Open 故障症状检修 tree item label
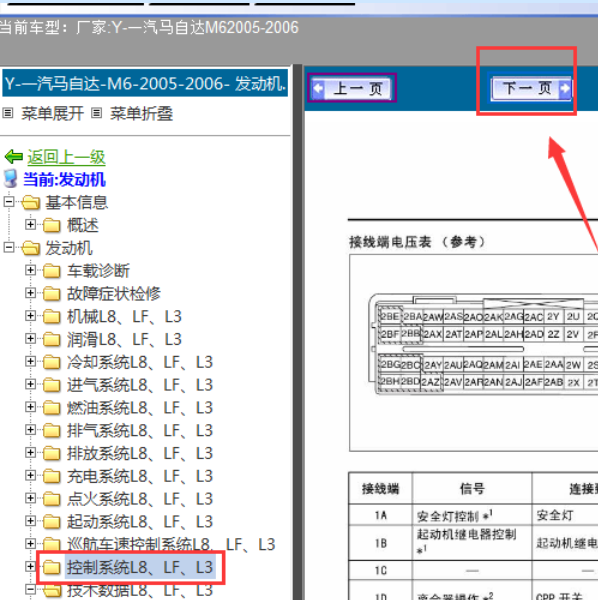The height and width of the screenshot is (600, 598). 114,293
